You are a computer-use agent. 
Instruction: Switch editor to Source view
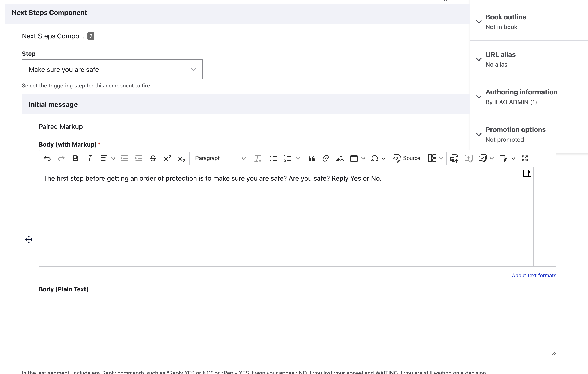point(407,158)
